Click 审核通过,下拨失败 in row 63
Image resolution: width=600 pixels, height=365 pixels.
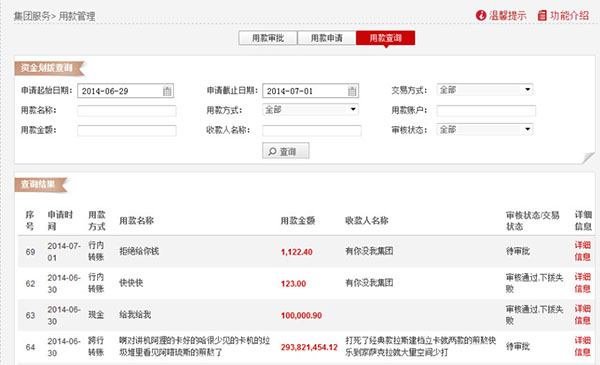click(x=534, y=314)
